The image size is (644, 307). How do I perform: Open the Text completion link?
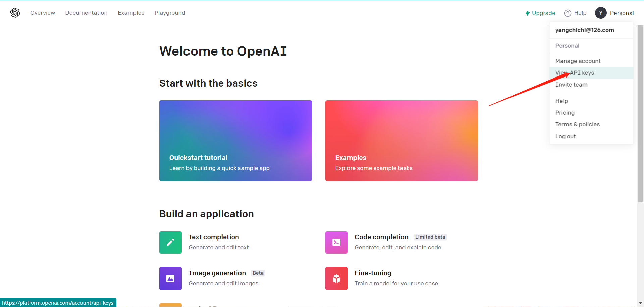[214, 237]
